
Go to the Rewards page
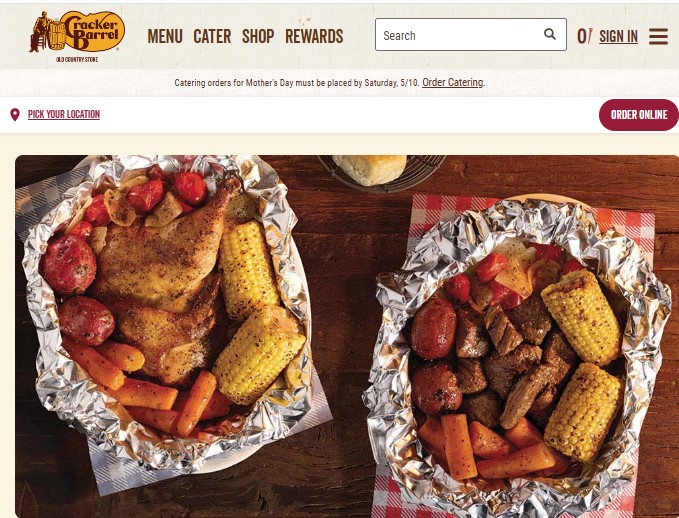point(314,36)
